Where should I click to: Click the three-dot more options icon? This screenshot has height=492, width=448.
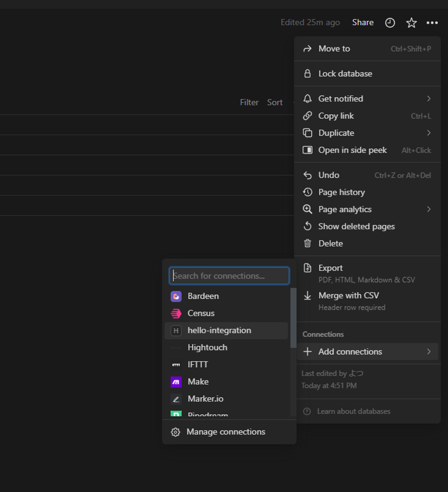pos(432,22)
